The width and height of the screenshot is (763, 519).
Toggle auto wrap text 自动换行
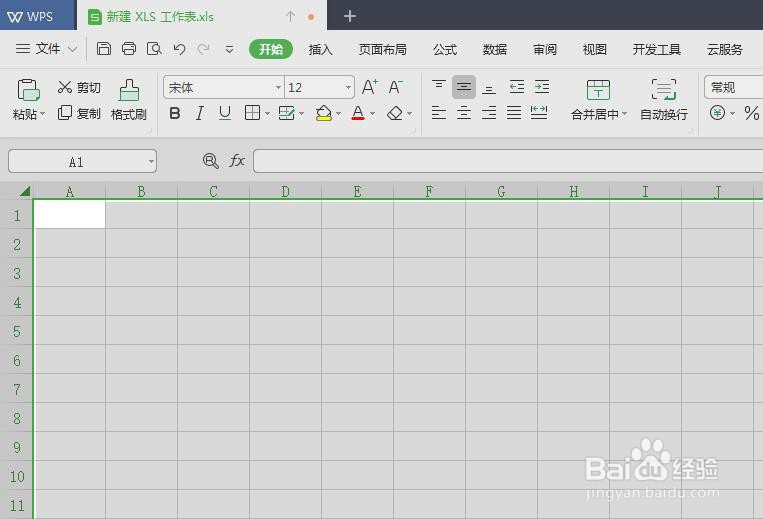664,100
